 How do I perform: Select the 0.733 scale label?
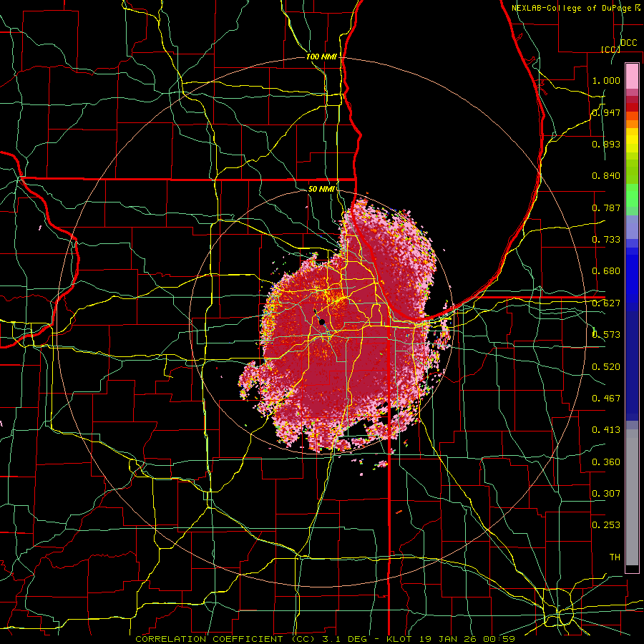pos(606,240)
